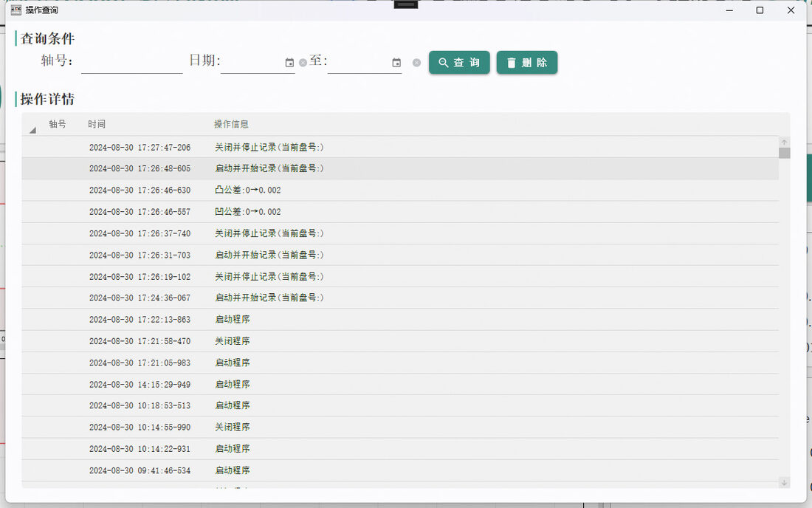Click timestamp 2024-08-30 17:26:46-557

coord(140,212)
